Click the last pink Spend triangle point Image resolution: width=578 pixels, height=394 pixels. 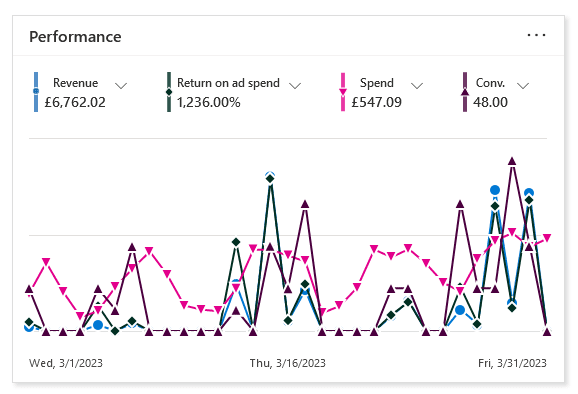pyautogui.click(x=547, y=238)
